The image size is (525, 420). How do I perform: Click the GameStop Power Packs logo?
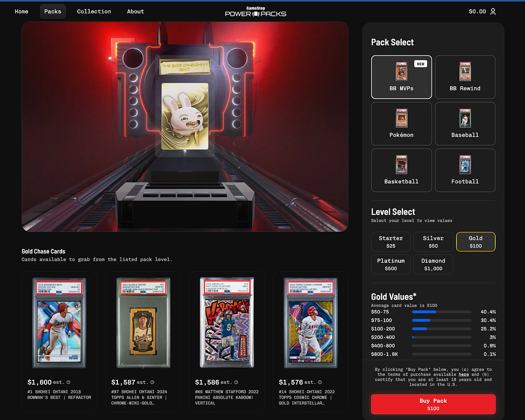point(255,12)
